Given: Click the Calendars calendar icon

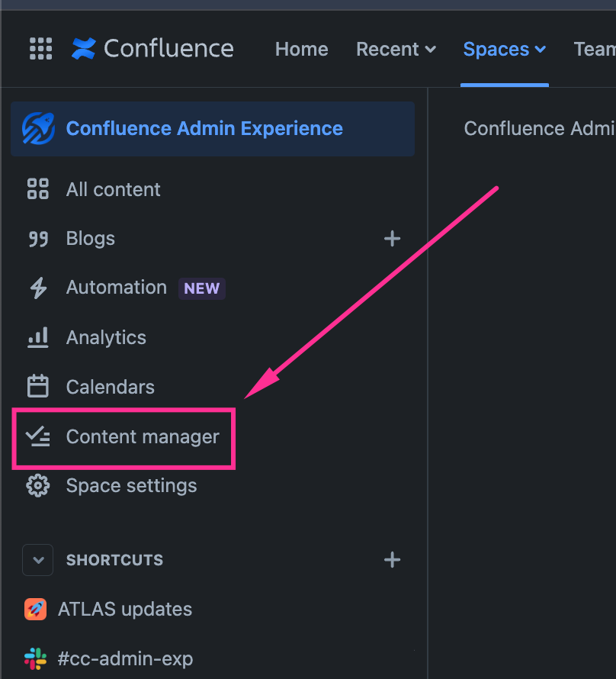Looking at the screenshot, I should pyautogui.click(x=38, y=386).
